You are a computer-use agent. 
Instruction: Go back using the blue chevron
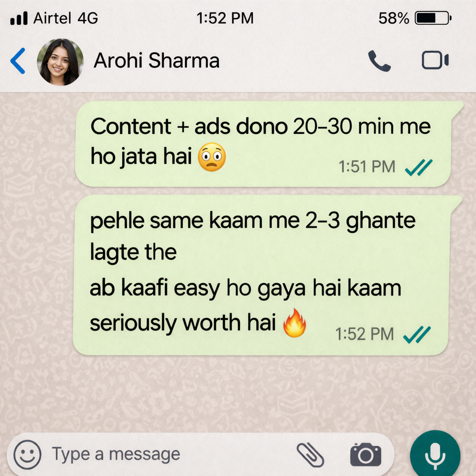pos(18,61)
